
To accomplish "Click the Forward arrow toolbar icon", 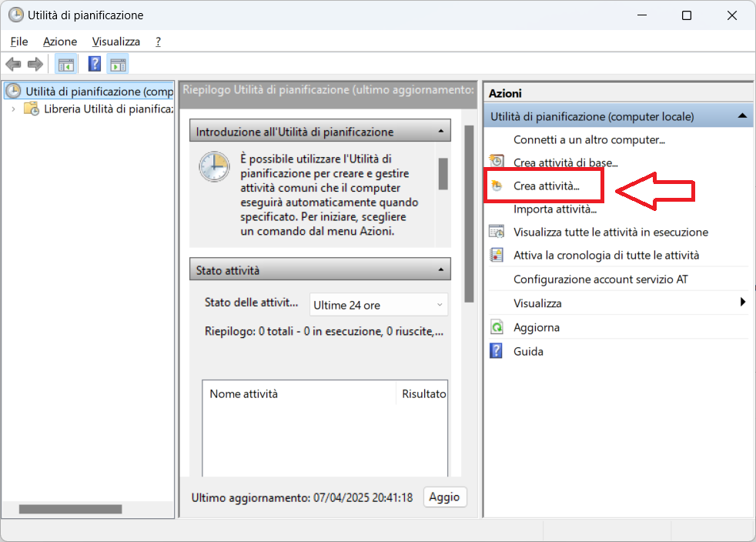I will pyautogui.click(x=35, y=64).
